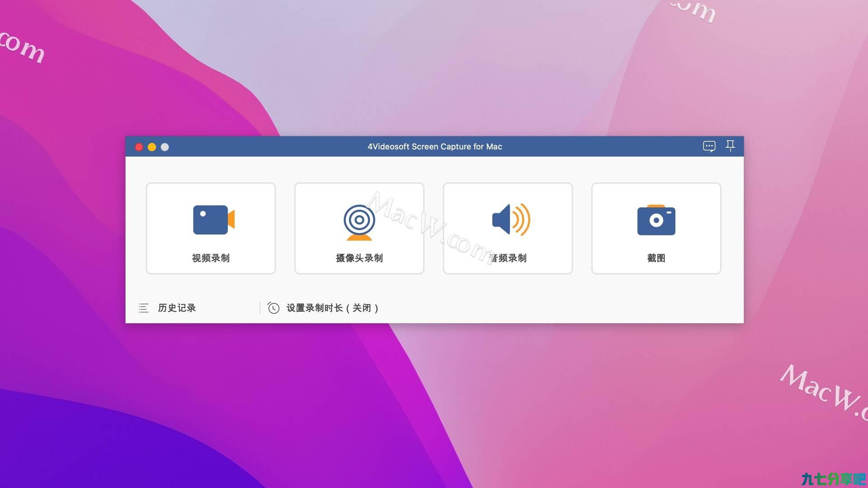
Task: Click the 4Videosoft Screen Capture for Mac title
Action: (x=434, y=146)
